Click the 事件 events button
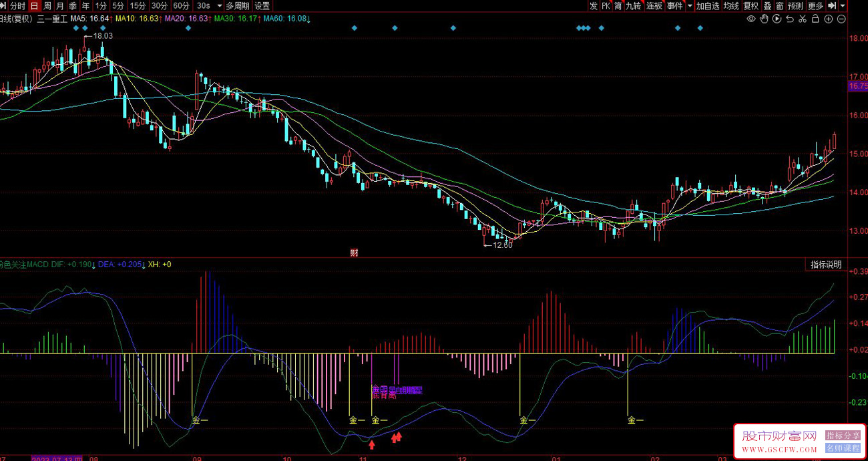Viewport: 868px width, 461px height. click(675, 6)
